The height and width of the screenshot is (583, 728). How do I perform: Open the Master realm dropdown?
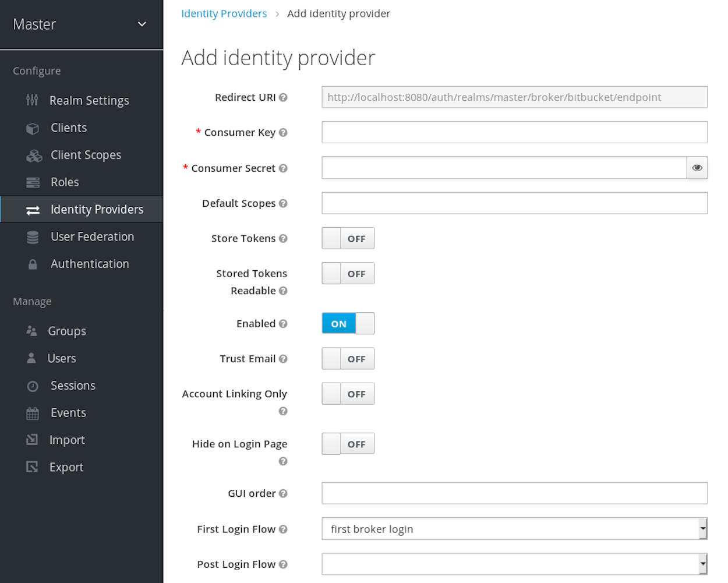point(82,24)
